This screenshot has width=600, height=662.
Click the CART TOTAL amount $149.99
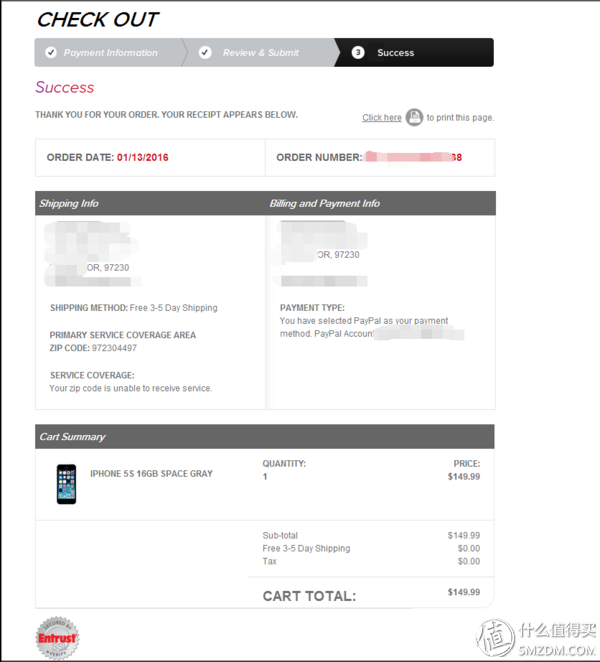464,592
